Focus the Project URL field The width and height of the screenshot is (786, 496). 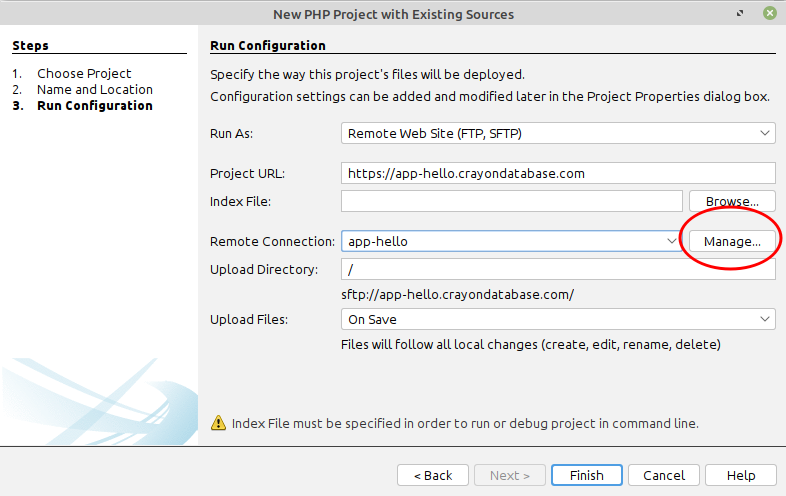(558, 174)
